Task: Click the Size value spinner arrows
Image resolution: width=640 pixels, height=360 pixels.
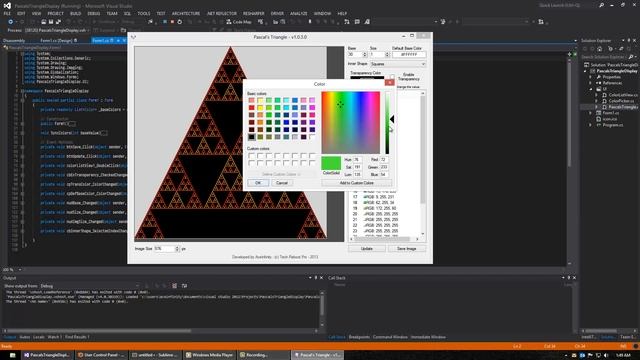Action: click(x=387, y=54)
